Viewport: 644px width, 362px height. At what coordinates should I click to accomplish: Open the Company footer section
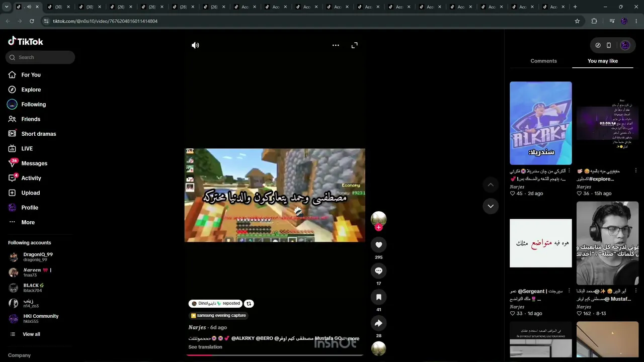pyautogui.click(x=19, y=355)
